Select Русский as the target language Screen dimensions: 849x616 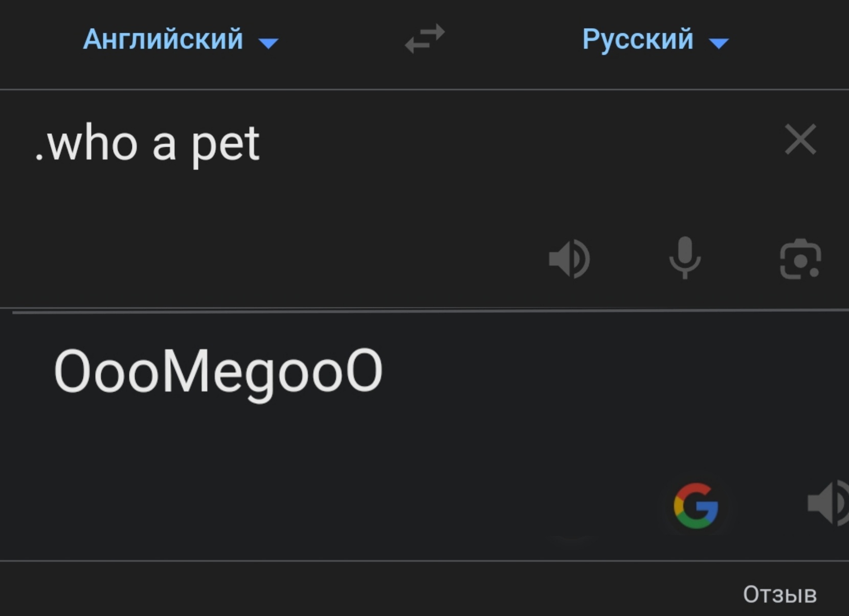pos(638,40)
